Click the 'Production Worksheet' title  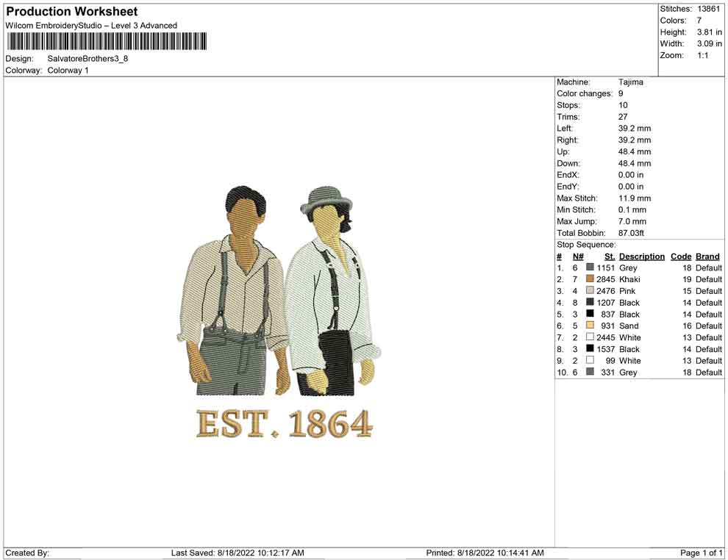click(x=72, y=12)
